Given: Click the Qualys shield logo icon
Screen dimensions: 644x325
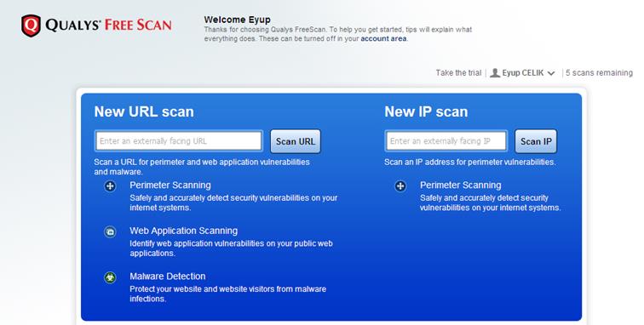Looking at the screenshot, I should point(32,26).
